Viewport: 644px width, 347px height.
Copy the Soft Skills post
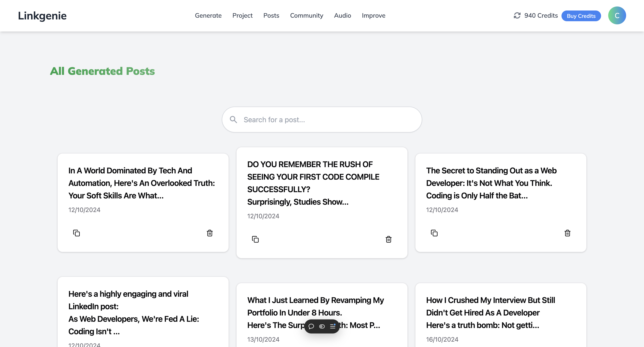tap(76, 233)
